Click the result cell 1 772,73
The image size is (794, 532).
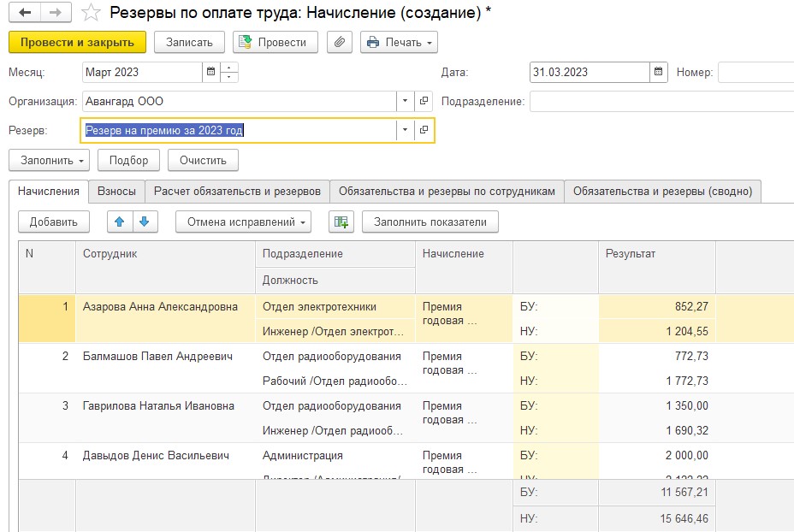click(657, 381)
